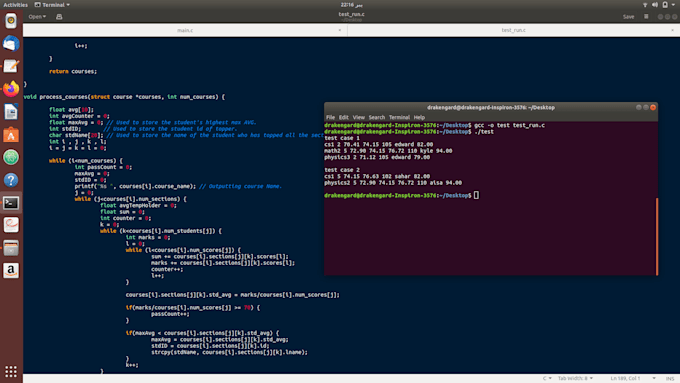
Task: Click the green globe dock icon
Action: pos(11,157)
